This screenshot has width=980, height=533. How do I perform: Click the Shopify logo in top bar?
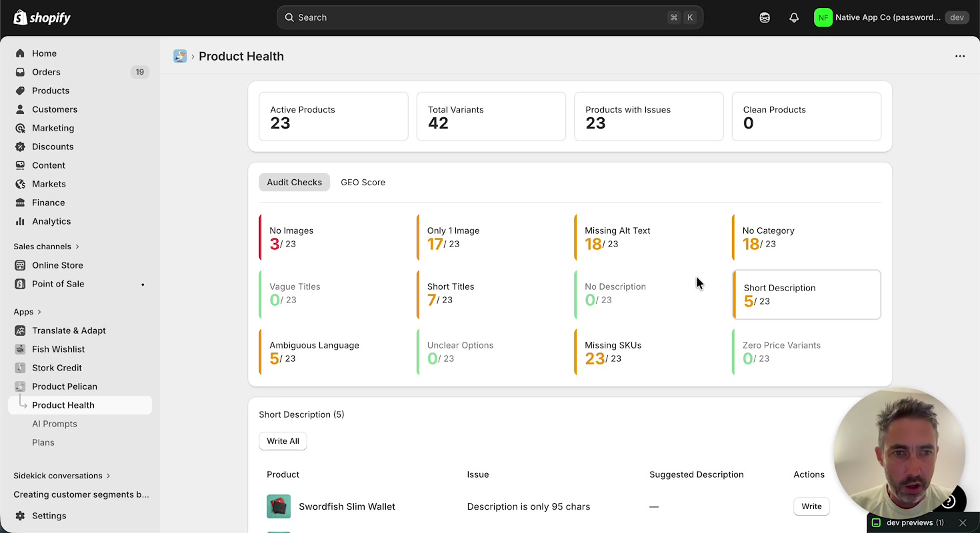pos(42,18)
